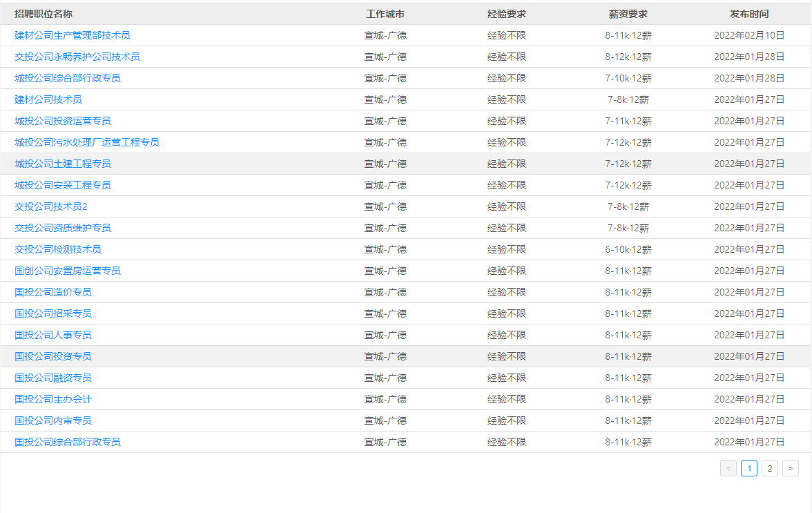Viewport: 812px width, 513px height.
Task: Go to the next page arrow
Action: click(x=790, y=469)
